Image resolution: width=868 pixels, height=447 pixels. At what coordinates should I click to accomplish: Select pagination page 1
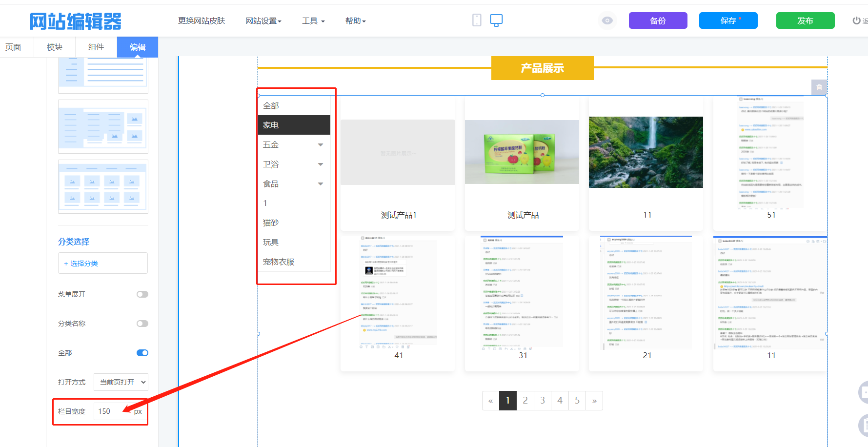coord(508,401)
